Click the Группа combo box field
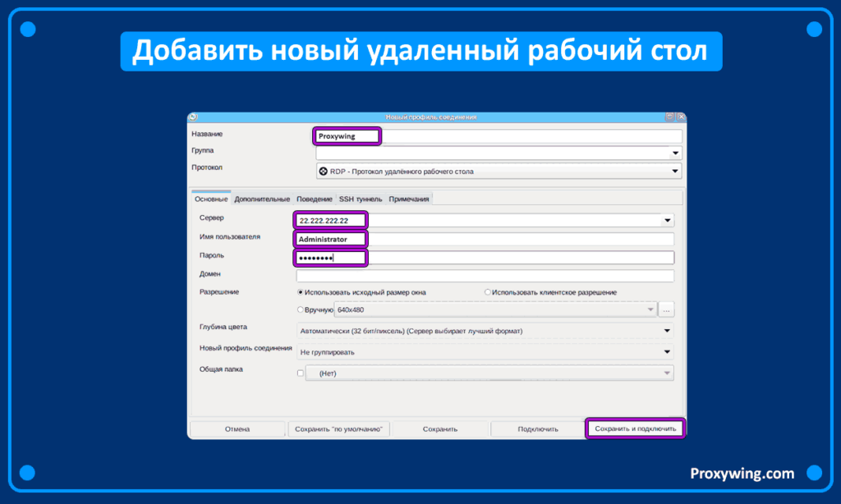841x504 pixels. pos(499,153)
